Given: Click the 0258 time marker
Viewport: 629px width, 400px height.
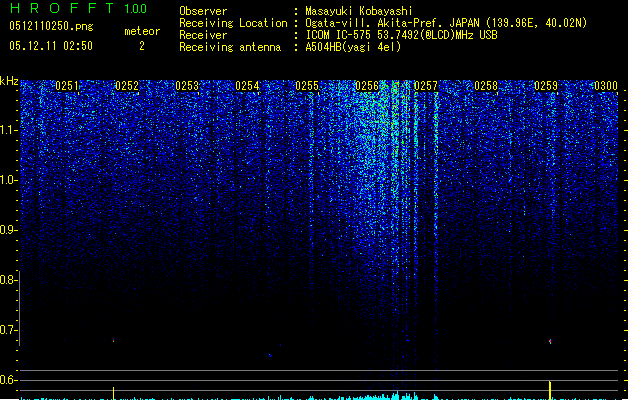Looking at the screenshot, I should [x=486, y=86].
